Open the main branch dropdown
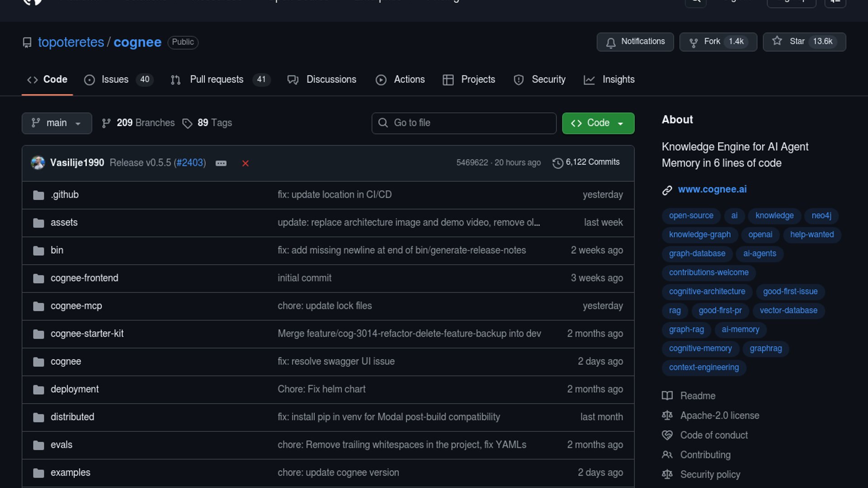Image resolution: width=868 pixels, height=488 pixels. [x=57, y=123]
